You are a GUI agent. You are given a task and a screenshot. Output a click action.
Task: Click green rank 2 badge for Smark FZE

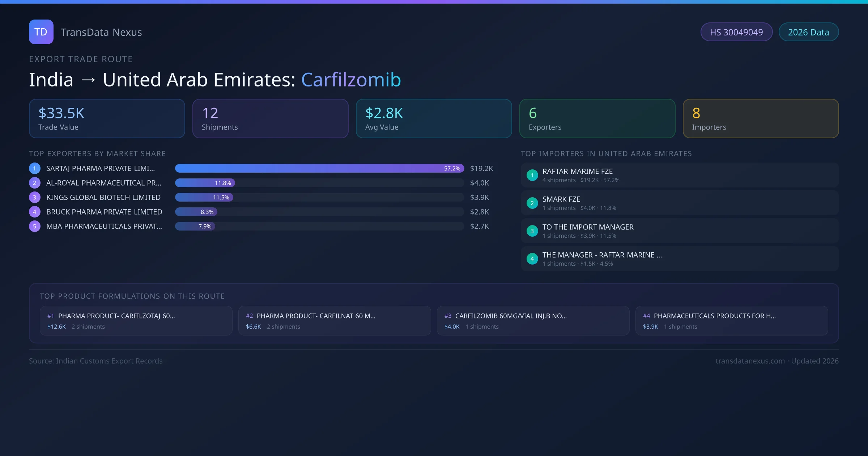[532, 203]
